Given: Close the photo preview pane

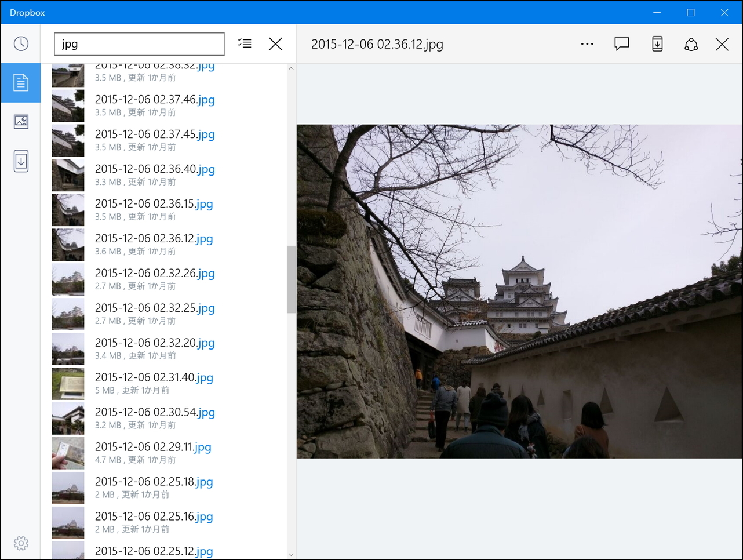Looking at the screenshot, I should 722,44.
